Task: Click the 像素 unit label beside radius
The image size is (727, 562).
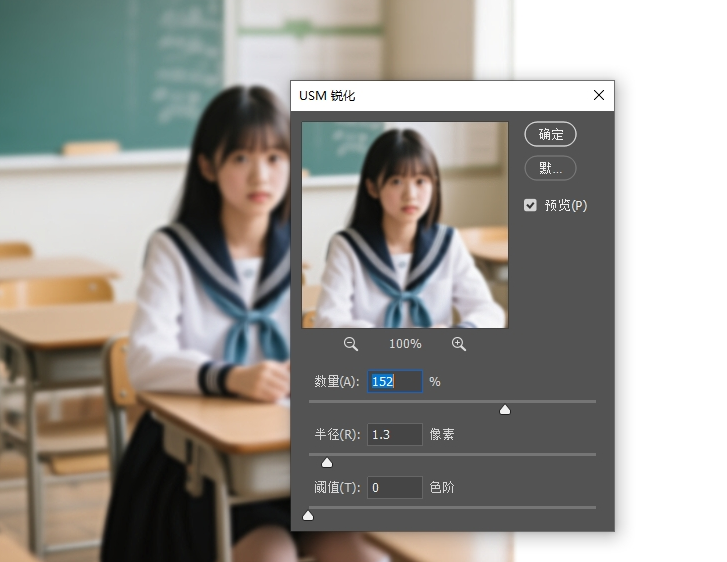Action: click(x=442, y=435)
